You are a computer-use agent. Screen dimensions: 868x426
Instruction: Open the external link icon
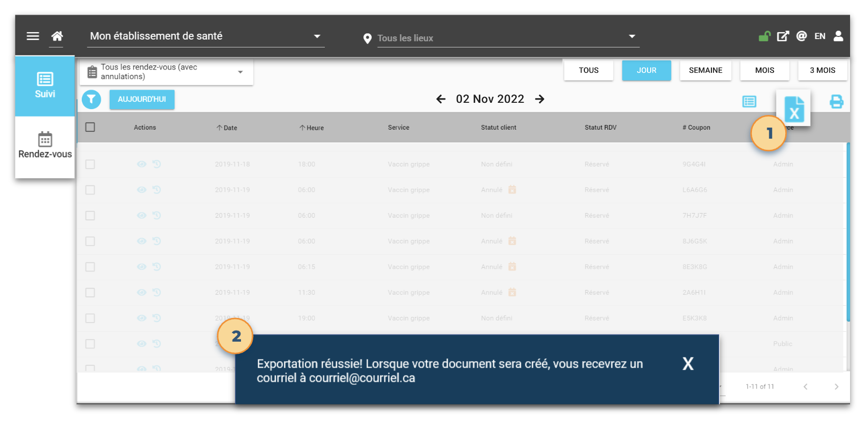pos(783,36)
